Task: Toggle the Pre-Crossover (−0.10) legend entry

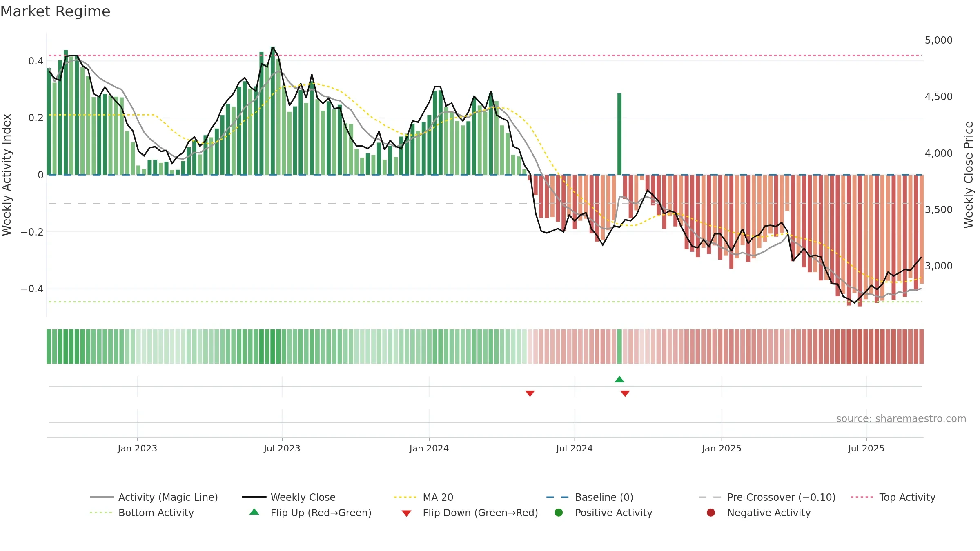Action: pyautogui.click(x=767, y=497)
